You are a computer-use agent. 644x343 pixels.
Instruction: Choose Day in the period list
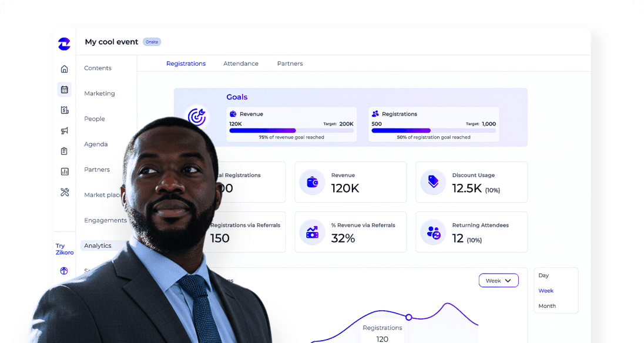pos(544,275)
